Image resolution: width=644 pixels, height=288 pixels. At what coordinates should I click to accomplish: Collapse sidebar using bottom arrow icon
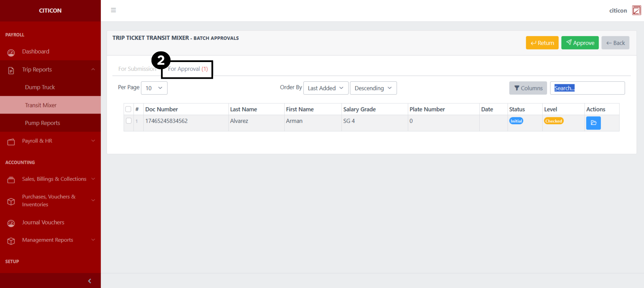coord(90,281)
